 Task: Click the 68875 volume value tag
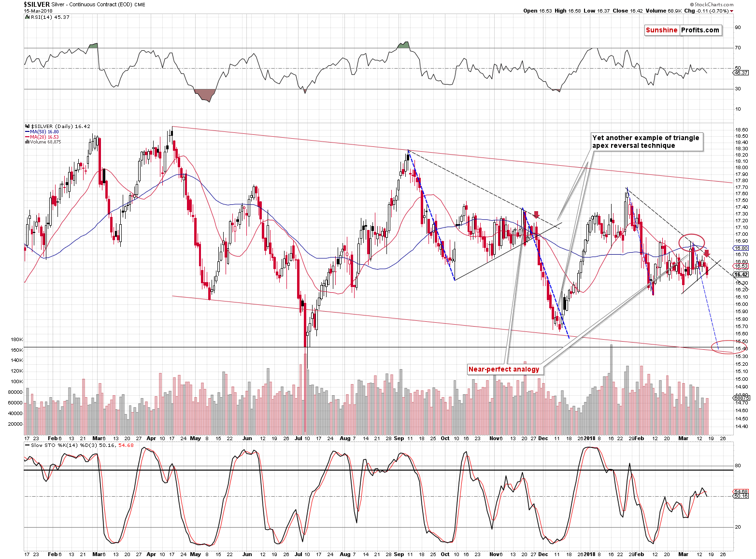point(741,398)
